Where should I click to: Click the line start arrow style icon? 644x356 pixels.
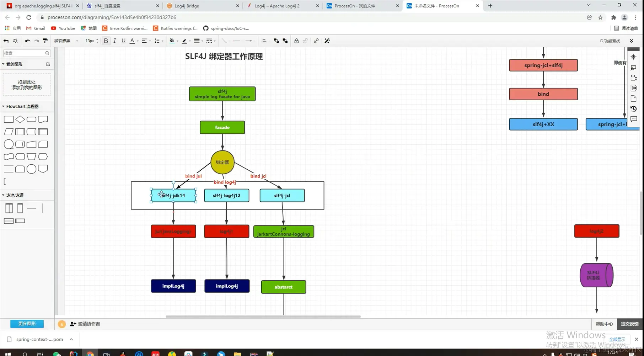236,41
